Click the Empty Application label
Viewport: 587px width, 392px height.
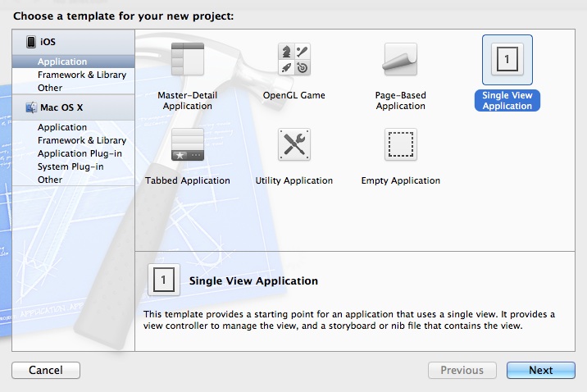tap(401, 180)
